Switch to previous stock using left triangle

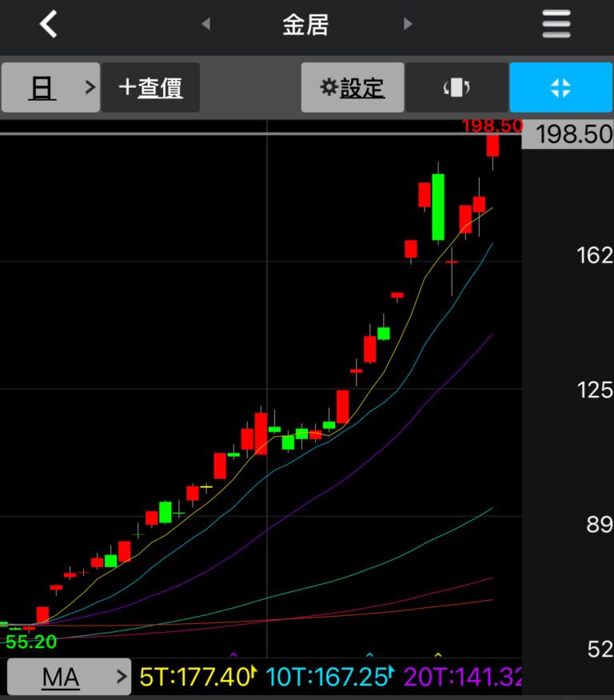[x=205, y=24]
